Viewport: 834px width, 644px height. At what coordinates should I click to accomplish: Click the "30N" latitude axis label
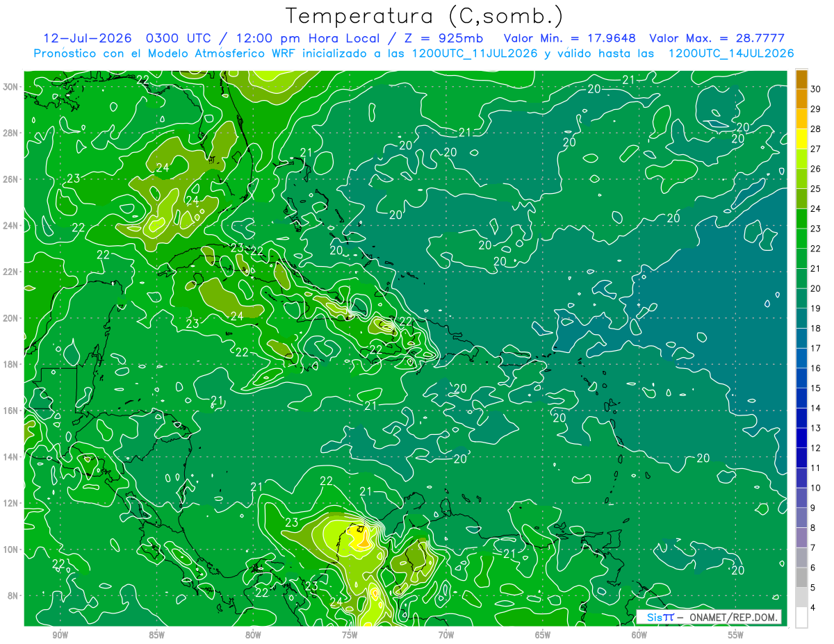pos(11,87)
